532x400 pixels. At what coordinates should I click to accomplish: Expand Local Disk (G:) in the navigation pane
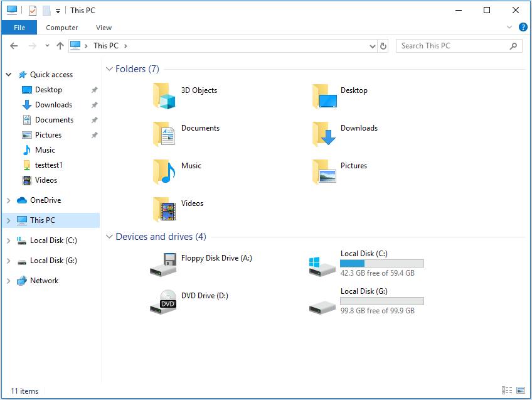[x=9, y=261]
